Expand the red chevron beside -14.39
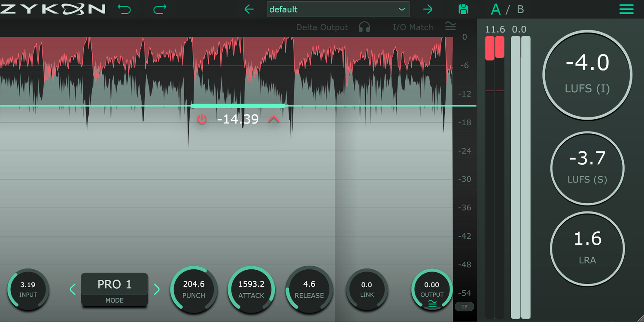The height and width of the screenshot is (322, 644). click(x=273, y=119)
